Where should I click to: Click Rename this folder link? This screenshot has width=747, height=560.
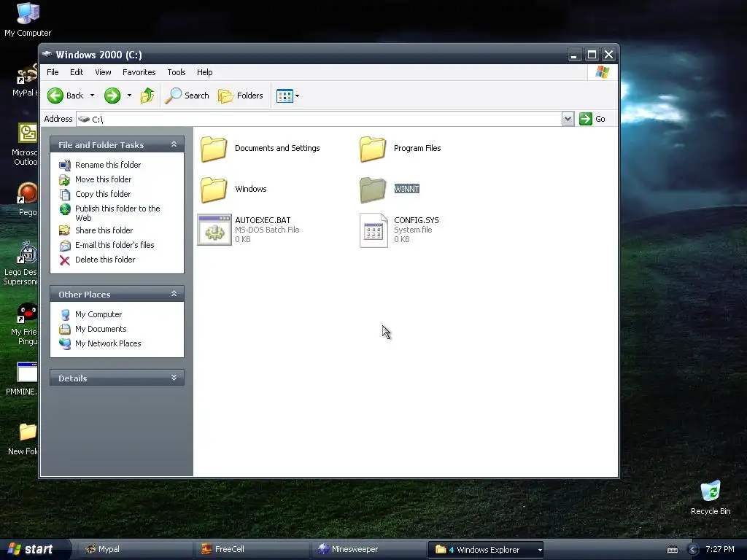[108, 165]
